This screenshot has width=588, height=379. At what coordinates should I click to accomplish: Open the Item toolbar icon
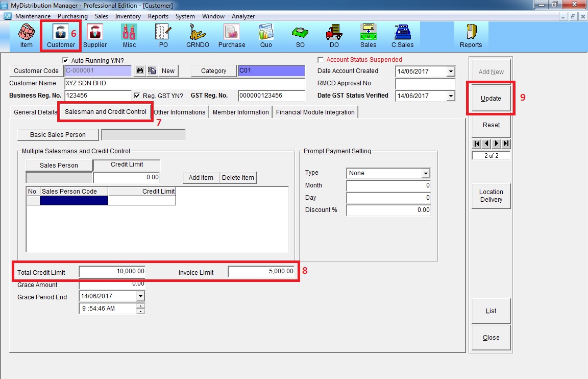coord(27,36)
